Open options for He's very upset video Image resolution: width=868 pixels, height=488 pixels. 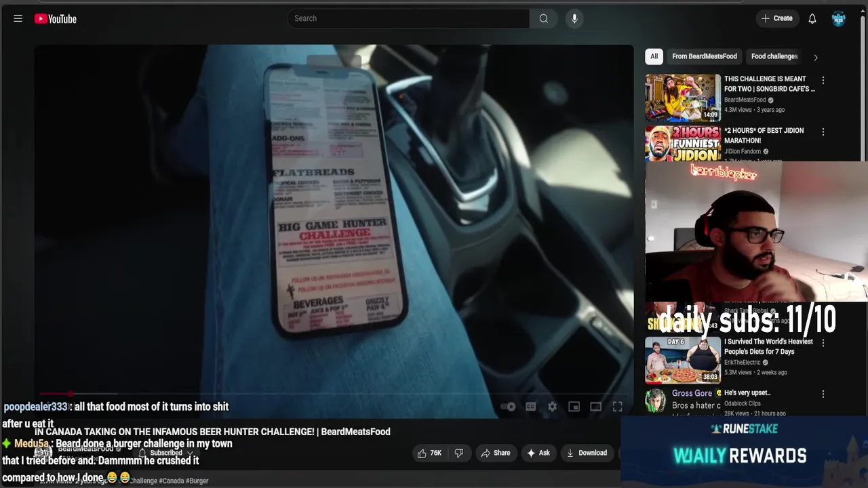(x=823, y=394)
